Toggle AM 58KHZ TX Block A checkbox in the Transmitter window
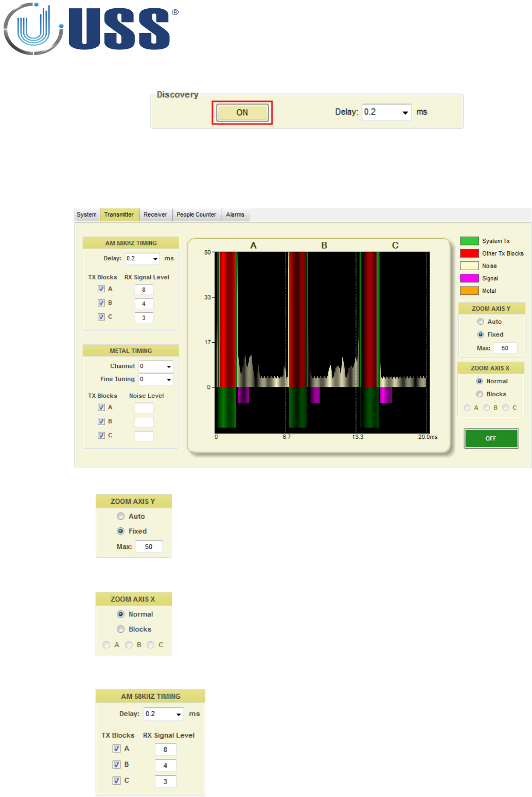 (x=101, y=289)
